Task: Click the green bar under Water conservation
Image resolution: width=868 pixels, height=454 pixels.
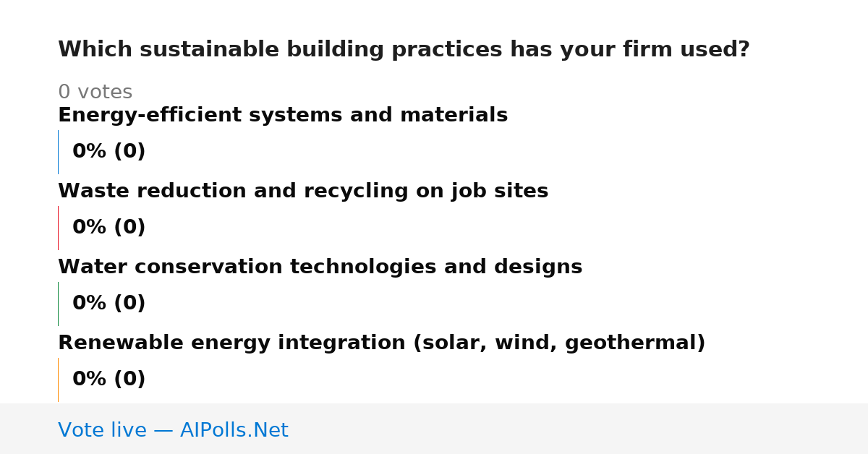Action: tap(58, 304)
